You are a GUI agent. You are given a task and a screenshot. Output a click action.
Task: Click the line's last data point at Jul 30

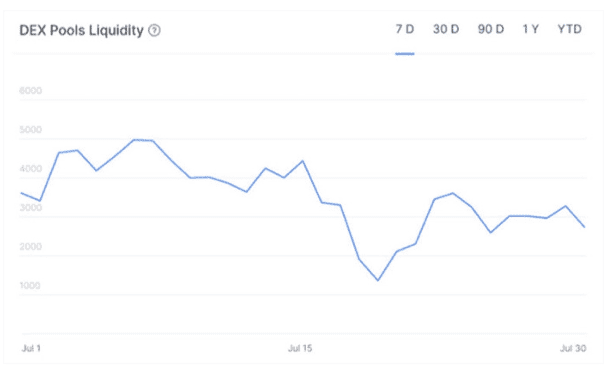584,227
